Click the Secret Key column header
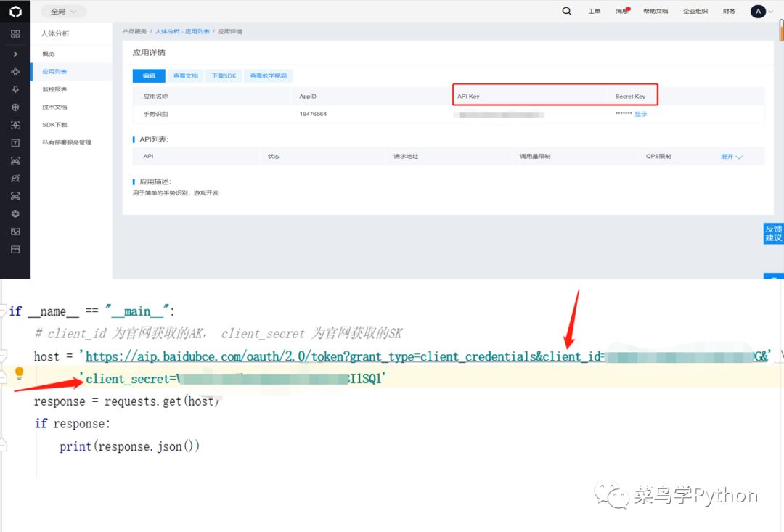The image size is (784, 532). tap(630, 96)
